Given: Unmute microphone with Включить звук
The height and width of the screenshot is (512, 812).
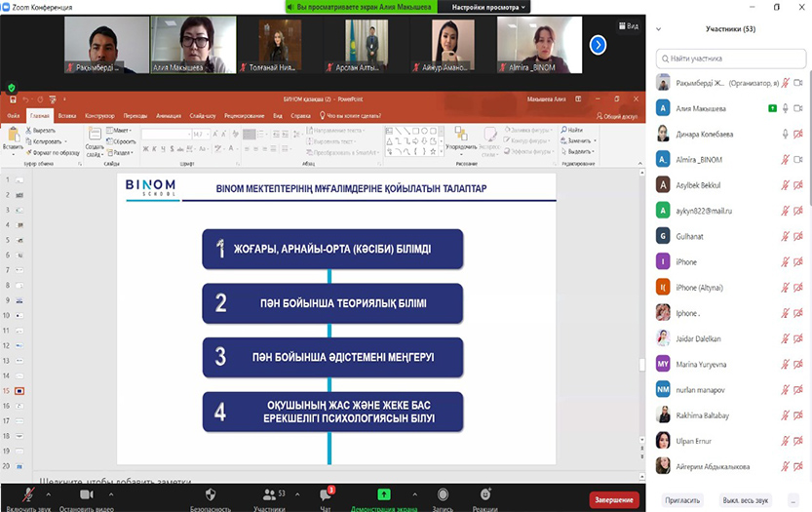Looking at the screenshot, I should click(29, 494).
